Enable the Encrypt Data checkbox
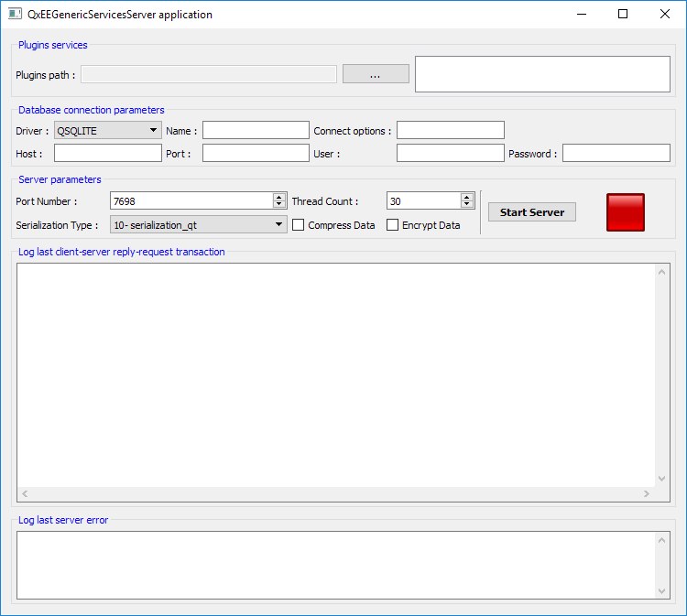This screenshot has height=616, width=687. (x=393, y=225)
